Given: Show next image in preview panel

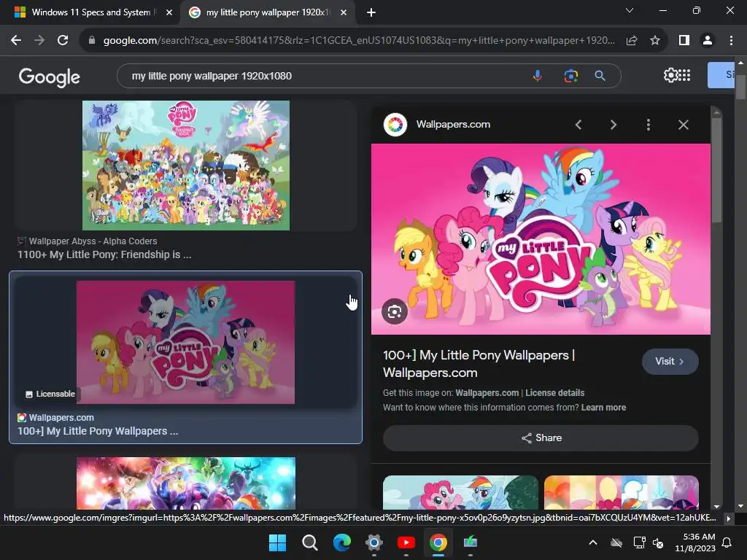Looking at the screenshot, I should (613, 125).
